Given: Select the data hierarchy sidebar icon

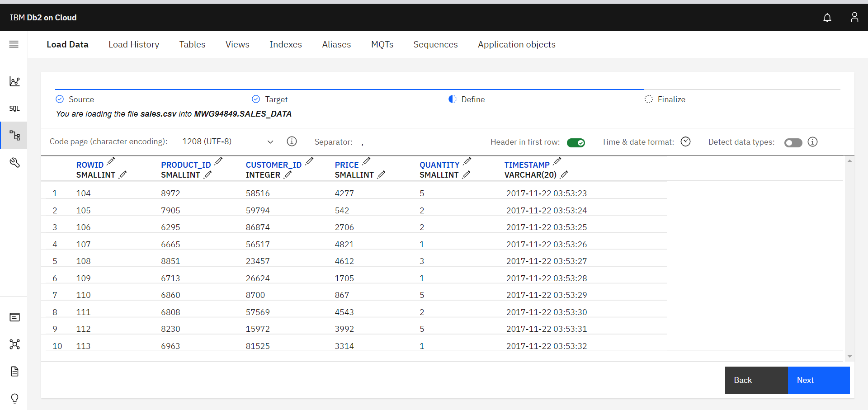Looking at the screenshot, I should (14, 135).
